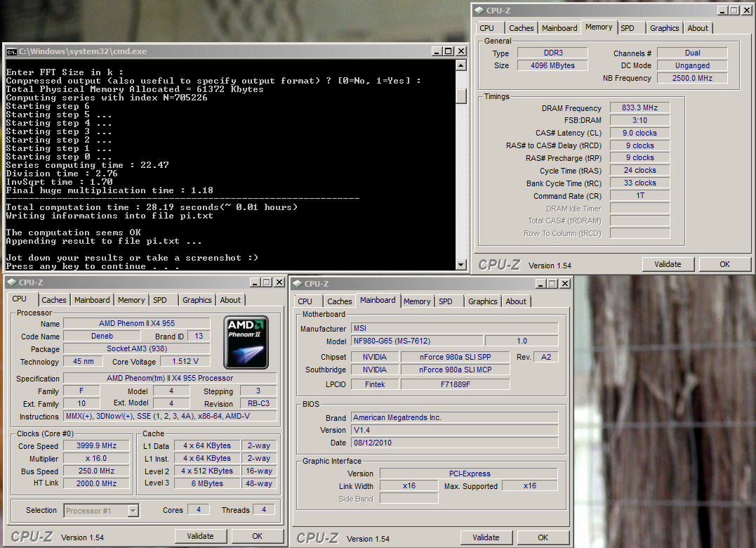Minimize the CPU-Z Memory window
This screenshot has height=548, width=756.
722,10
